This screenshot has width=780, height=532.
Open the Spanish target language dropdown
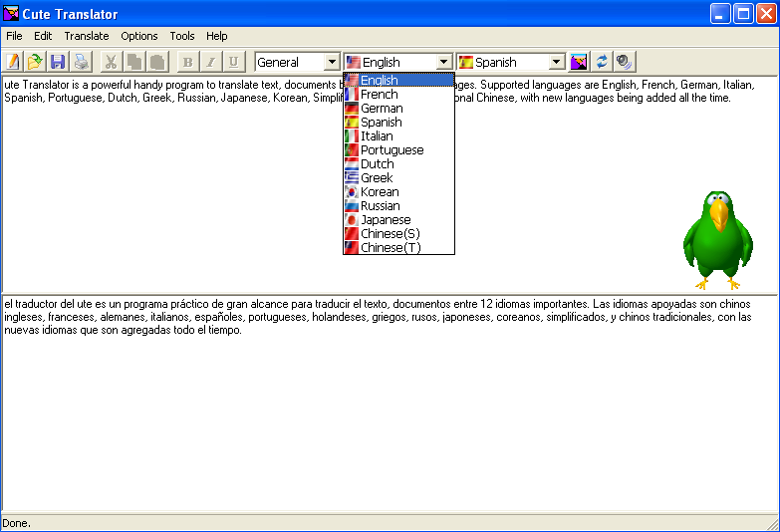click(557, 62)
